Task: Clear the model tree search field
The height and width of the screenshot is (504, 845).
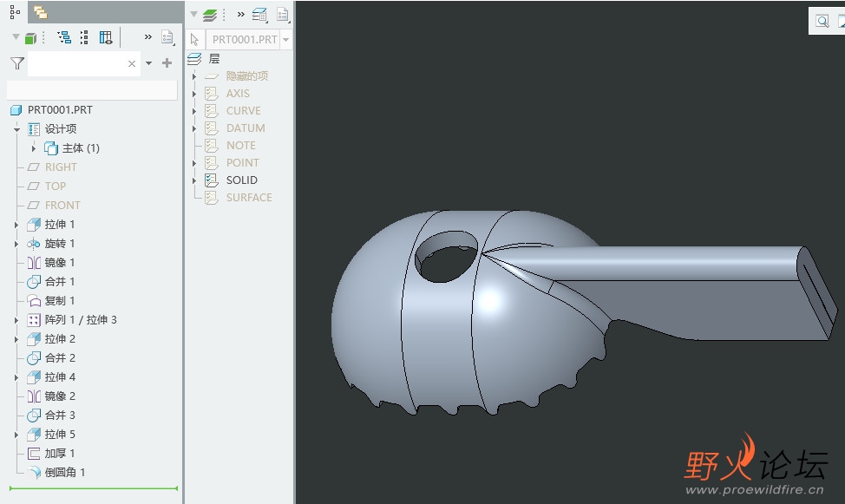Action: tap(132, 63)
